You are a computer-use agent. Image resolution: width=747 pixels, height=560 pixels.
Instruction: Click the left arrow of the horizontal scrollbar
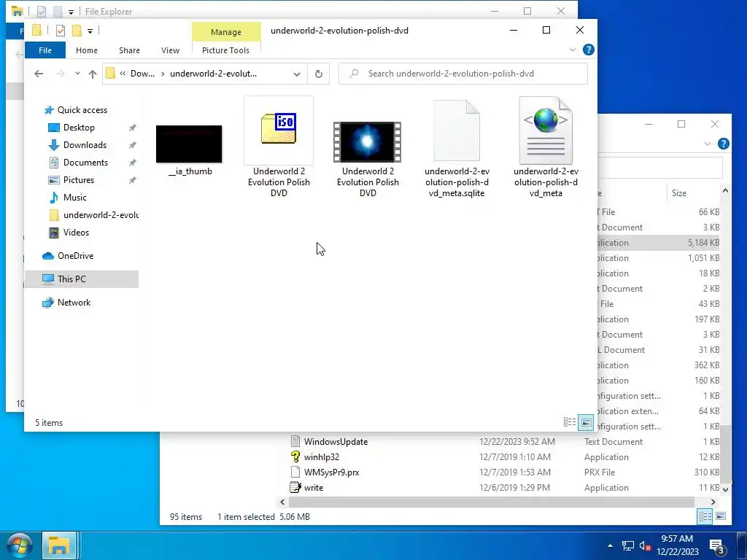[282, 502]
